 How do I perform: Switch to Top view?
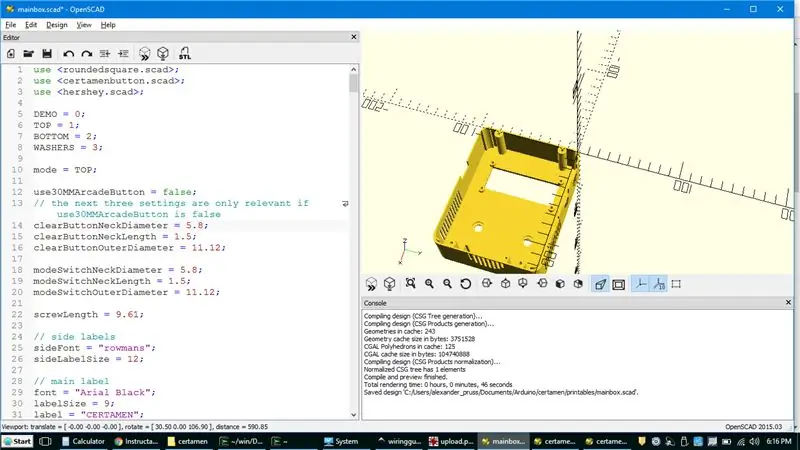tap(505, 284)
